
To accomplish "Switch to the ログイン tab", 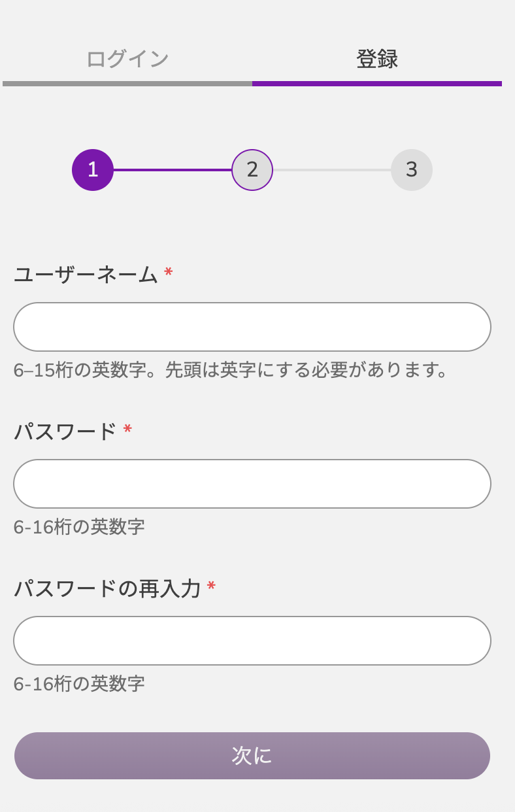I will (127, 59).
